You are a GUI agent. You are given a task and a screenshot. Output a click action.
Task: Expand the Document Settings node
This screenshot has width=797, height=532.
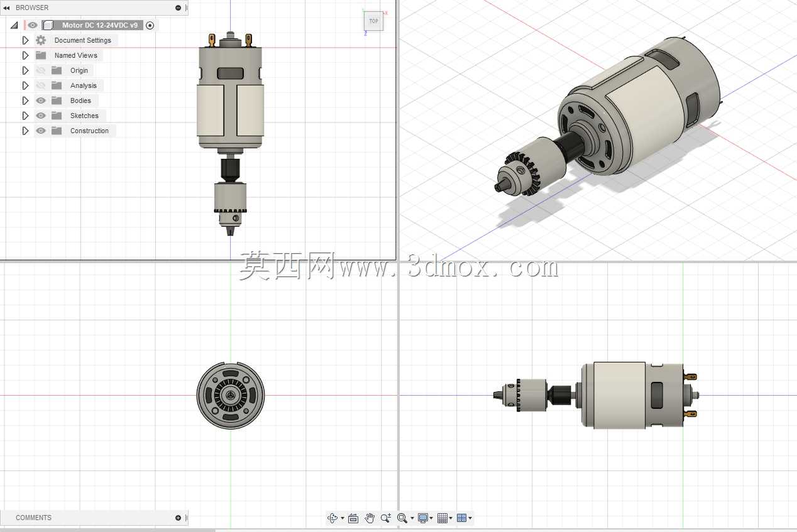25,40
